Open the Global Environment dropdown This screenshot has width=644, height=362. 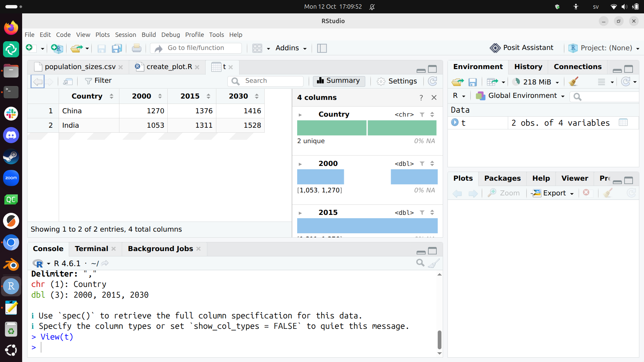(520, 96)
